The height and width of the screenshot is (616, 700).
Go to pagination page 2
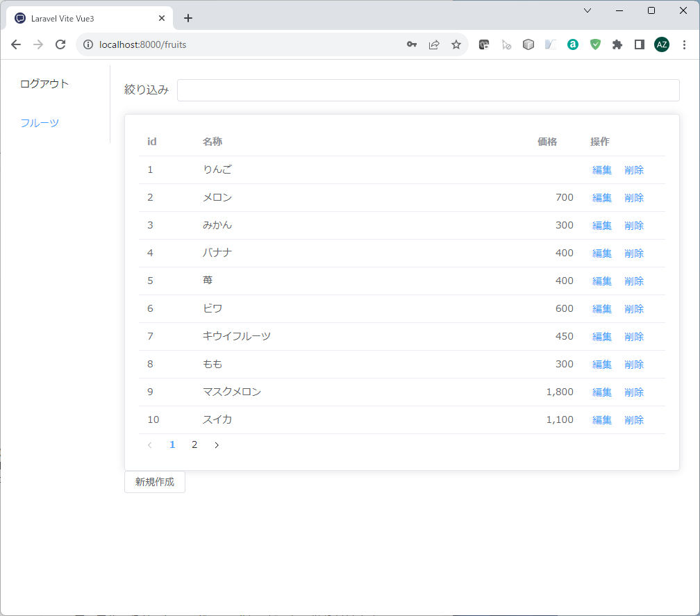[194, 444]
